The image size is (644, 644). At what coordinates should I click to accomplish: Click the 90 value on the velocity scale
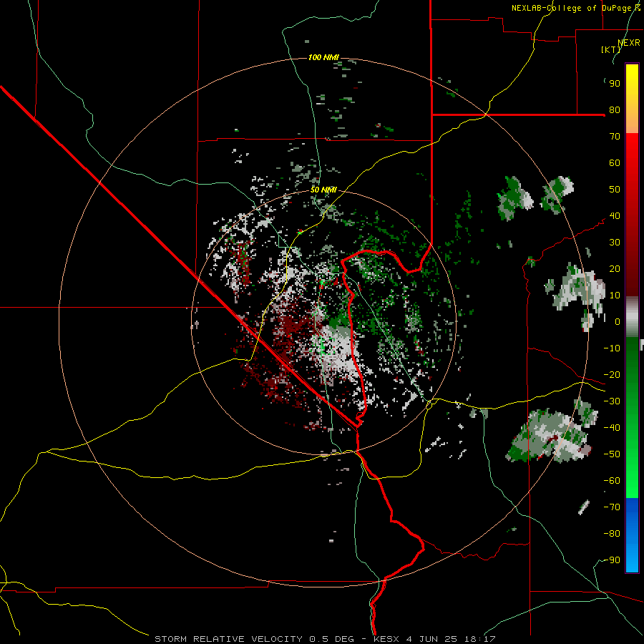click(615, 84)
